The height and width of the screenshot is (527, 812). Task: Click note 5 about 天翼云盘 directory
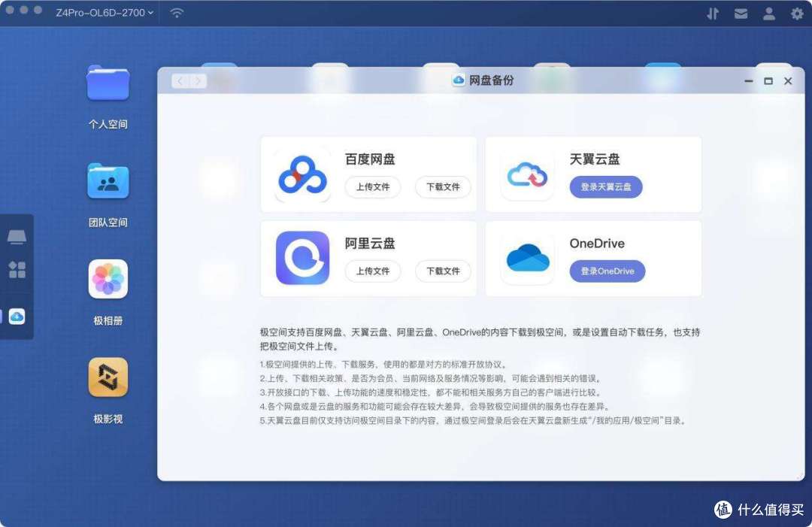coord(474,420)
